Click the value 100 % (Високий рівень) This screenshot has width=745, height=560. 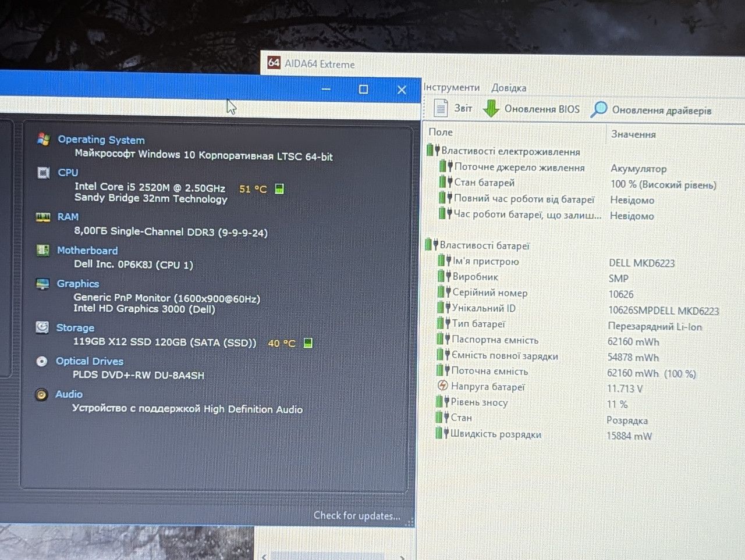point(663,185)
